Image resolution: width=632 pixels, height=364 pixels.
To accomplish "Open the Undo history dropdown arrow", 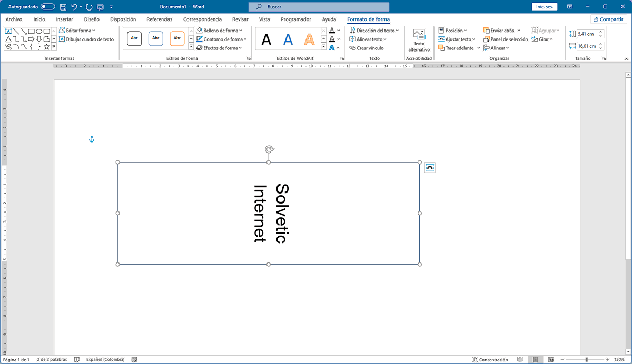I will (81, 7).
